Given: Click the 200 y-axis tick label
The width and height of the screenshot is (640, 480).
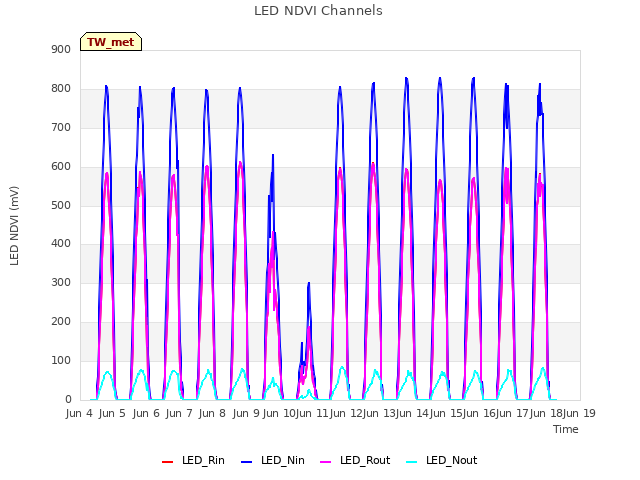Looking at the screenshot, I should (x=61, y=322).
